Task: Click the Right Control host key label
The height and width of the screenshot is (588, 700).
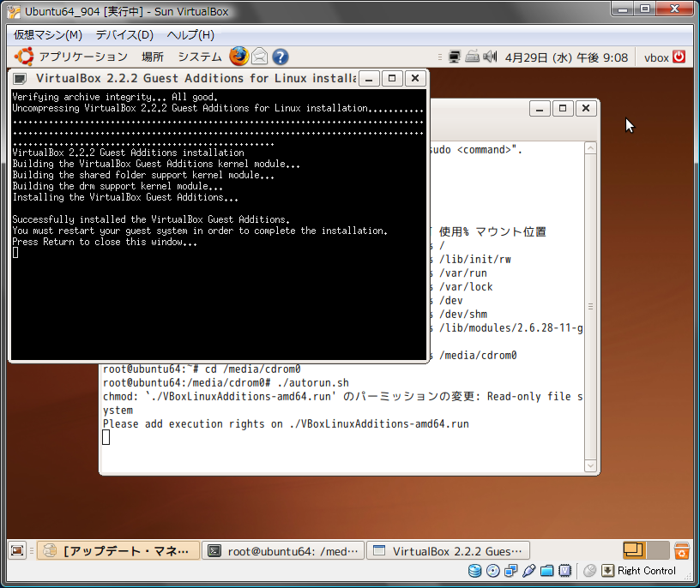Action: coord(647,571)
